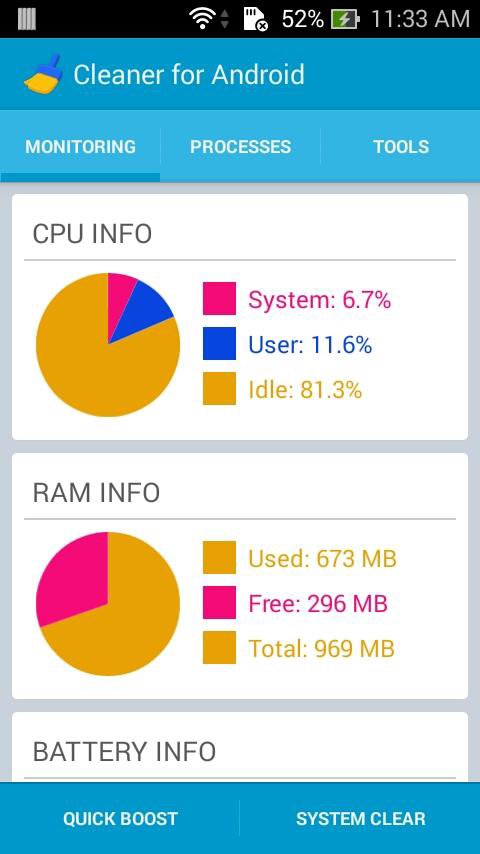
Task: Tap the notification icon in status bar
Action: point(27,19)
